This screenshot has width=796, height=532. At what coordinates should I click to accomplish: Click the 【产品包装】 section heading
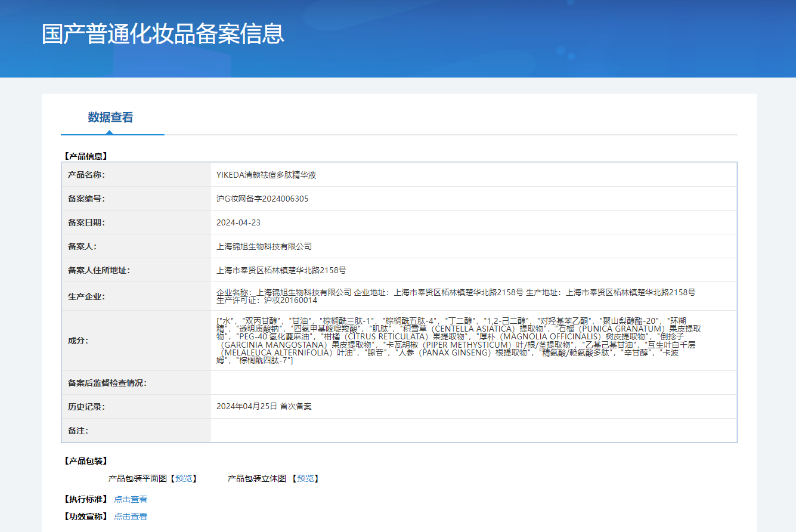pos(85,461)
